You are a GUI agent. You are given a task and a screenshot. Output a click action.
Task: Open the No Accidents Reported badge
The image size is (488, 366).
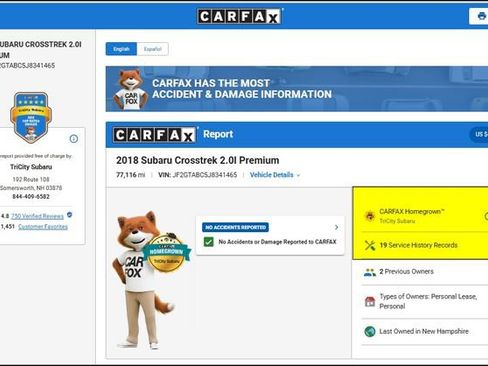click(235, 227)
